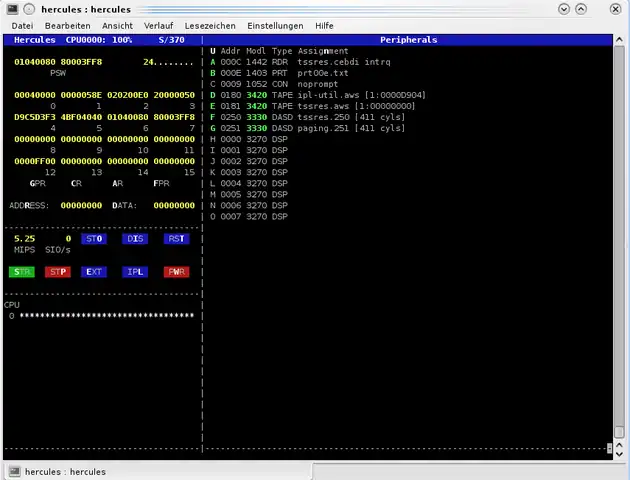Open the Ansicht menu
Viewport: 630px width, 480px height.
pyautogui.click(x=117, y=25)
